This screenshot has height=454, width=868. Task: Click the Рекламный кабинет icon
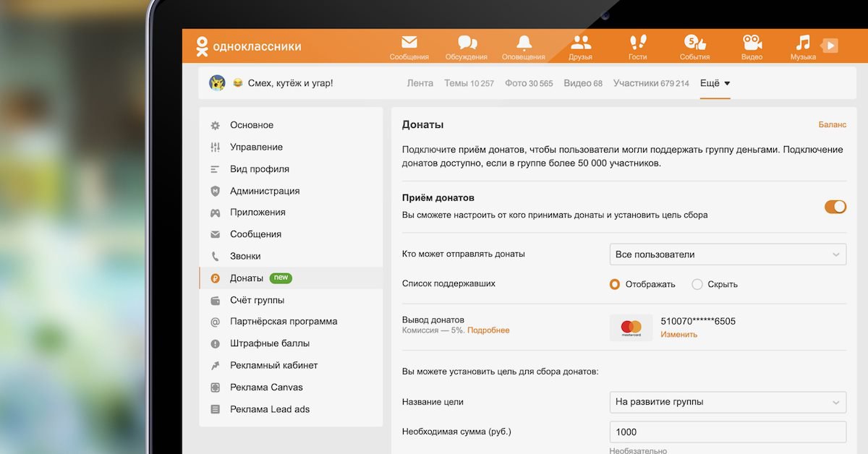[215, 365]
